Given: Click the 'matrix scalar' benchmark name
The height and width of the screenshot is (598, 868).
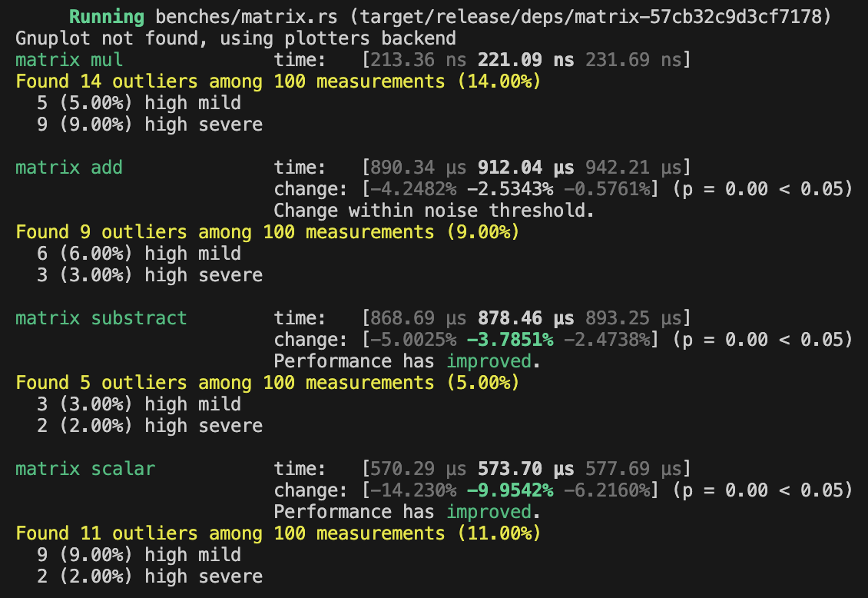Looking at the screenshot, I should point(85,468).
